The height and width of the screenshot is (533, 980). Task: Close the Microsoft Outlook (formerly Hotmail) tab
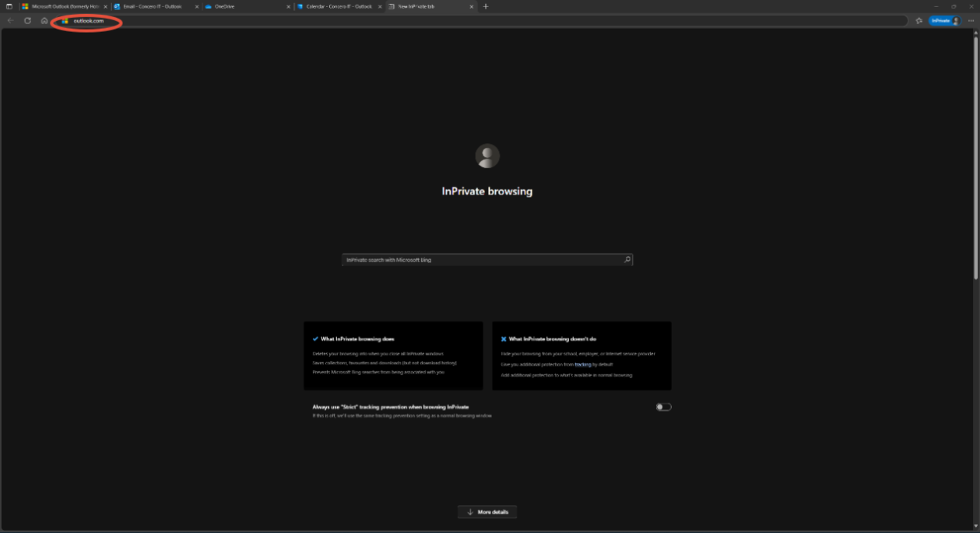click(106, 6)
